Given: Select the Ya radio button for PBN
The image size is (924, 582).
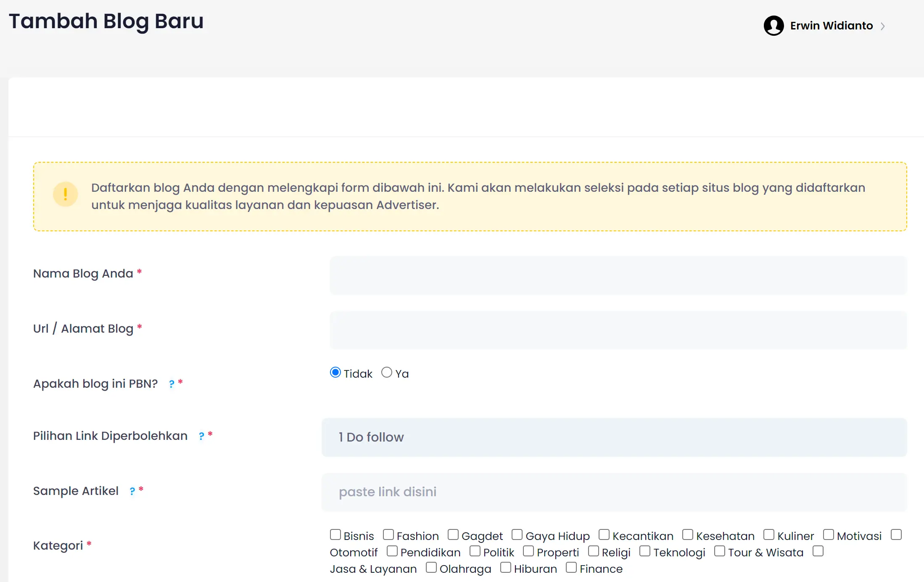Looking at the screenshot, I should [386, 372].
